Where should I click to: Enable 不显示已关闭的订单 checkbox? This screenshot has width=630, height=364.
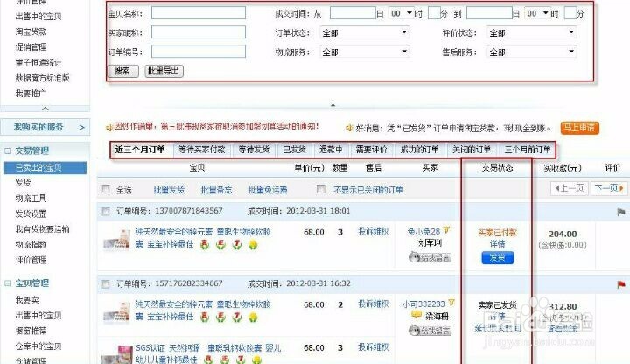pos(321,189)
